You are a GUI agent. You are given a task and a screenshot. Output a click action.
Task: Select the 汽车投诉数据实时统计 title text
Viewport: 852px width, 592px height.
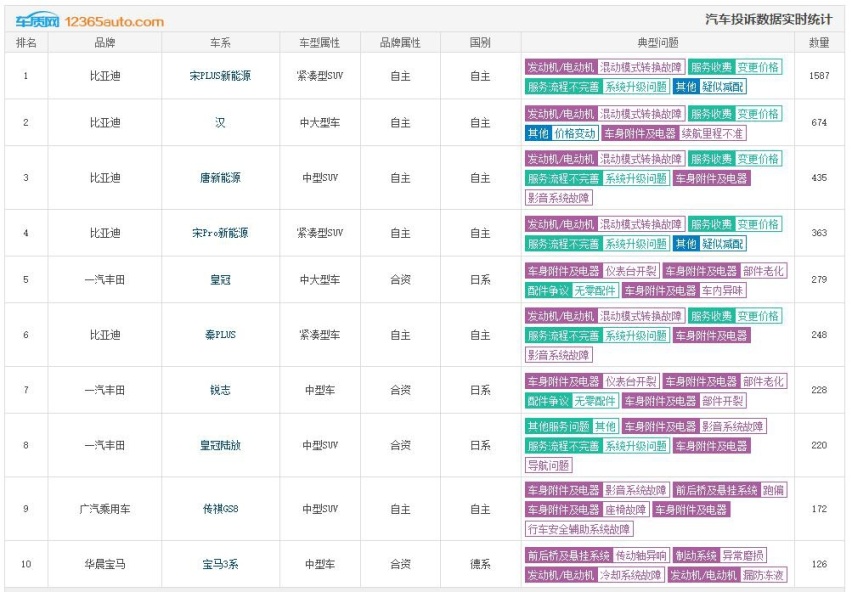tap(768, 20)
